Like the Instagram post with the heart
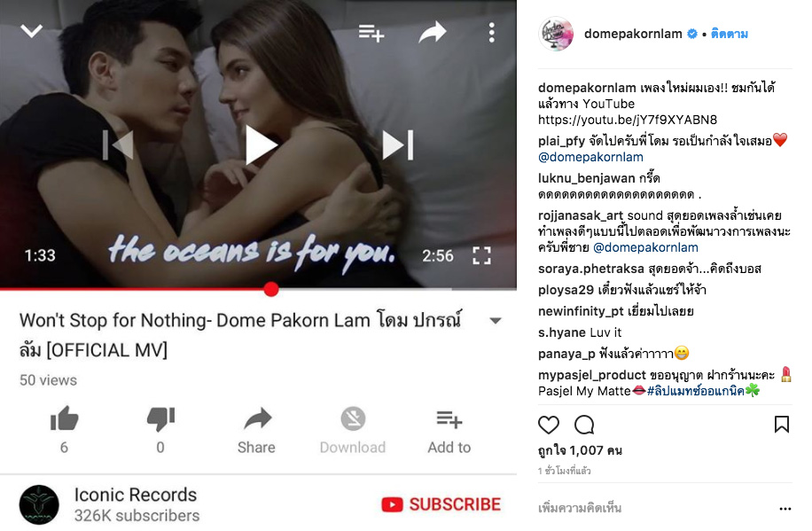The image size is (812, 531). pos(549,425)
